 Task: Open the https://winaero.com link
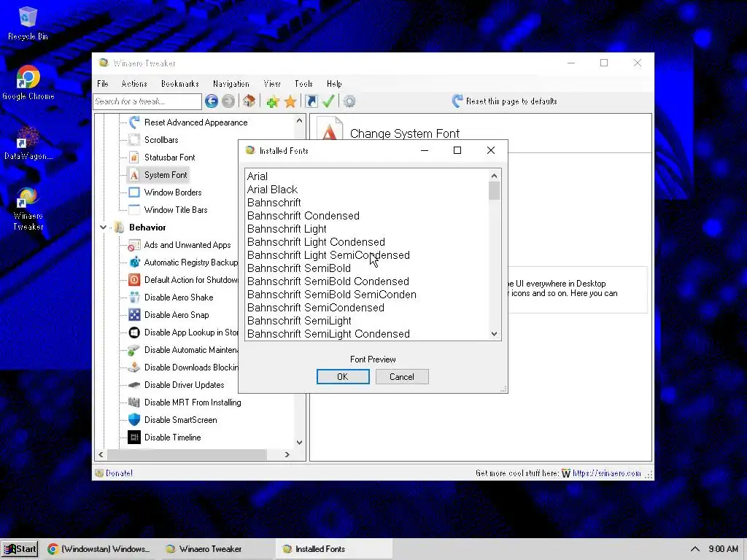[606, 472]
